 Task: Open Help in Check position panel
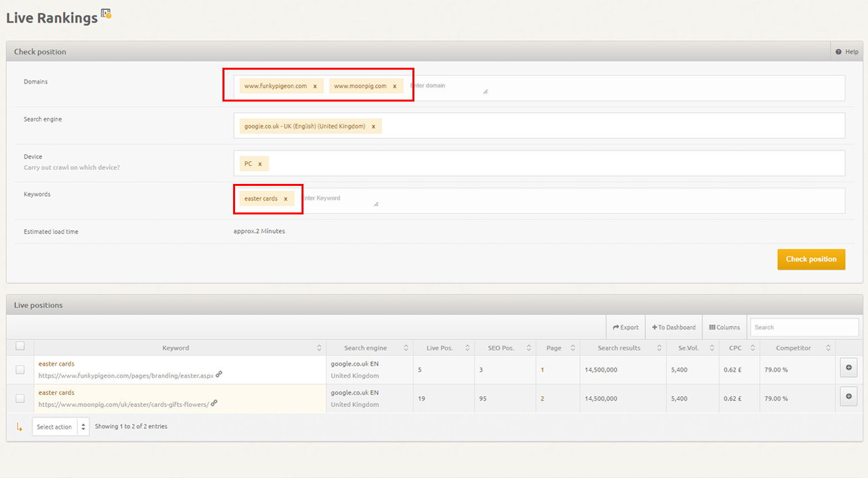click(x=847, y=52)
